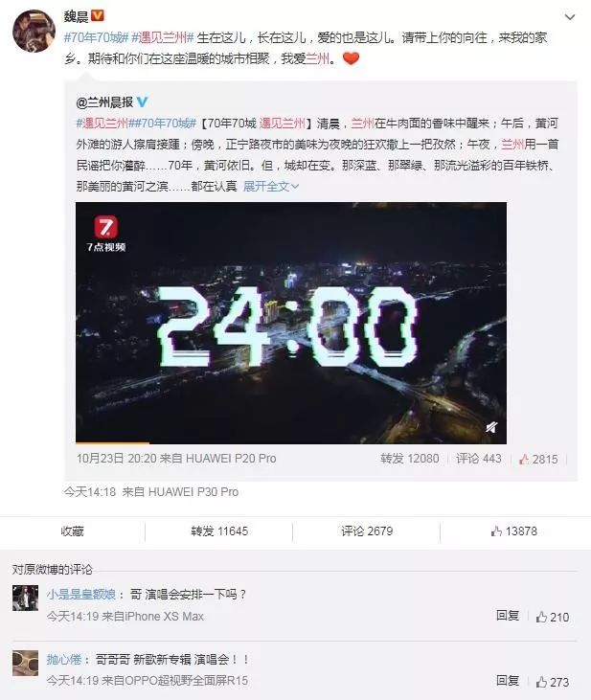
Task: Click the 7点视频 logo on the video
Action: point(106,234)
